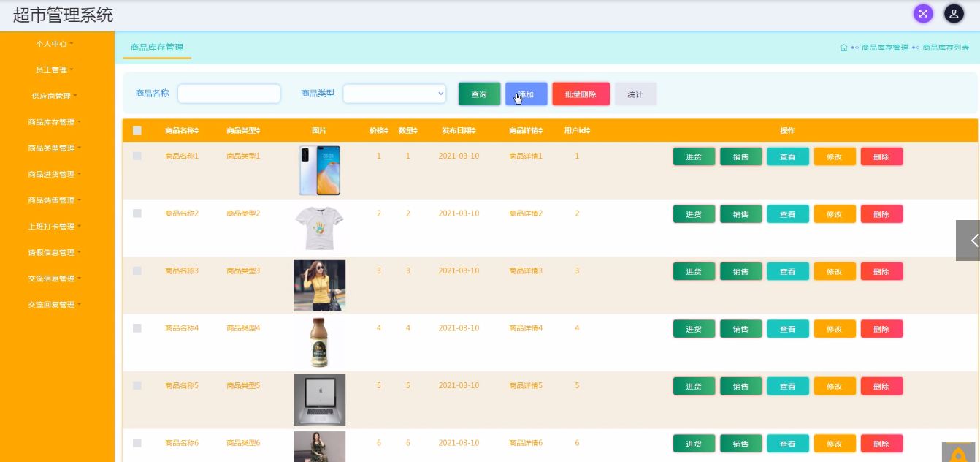
Task: Sort by 发布日期 column arrows
Action: click(474, 131)
